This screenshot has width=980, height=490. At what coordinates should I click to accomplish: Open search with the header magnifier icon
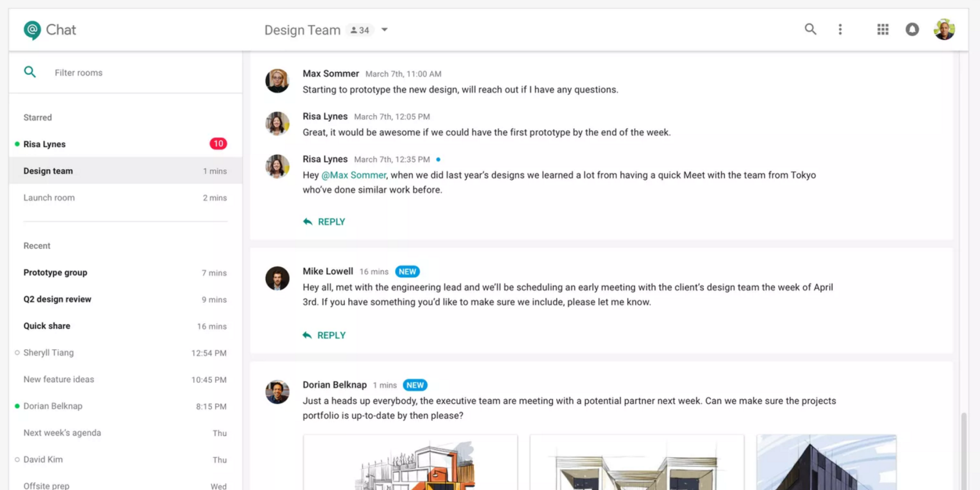[810, 29]
